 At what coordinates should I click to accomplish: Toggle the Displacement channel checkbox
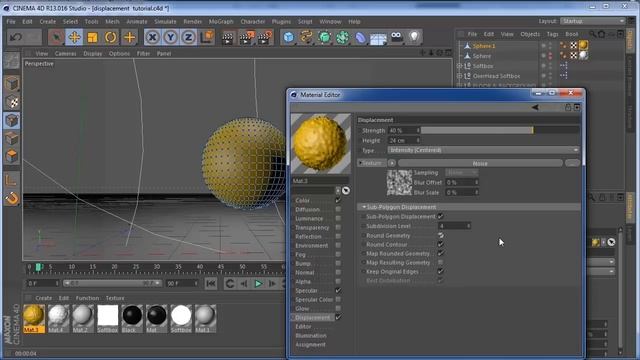[338, 317]
